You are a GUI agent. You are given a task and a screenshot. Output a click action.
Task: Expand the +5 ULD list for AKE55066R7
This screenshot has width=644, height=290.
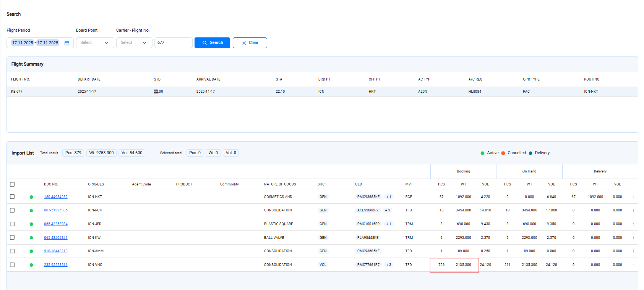387,210
